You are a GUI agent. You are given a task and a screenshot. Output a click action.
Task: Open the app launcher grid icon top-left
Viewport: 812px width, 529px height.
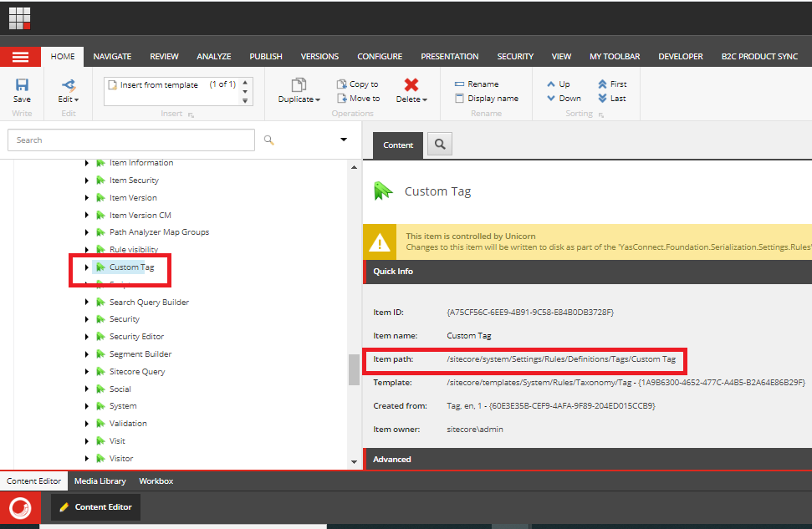(18, 18)
